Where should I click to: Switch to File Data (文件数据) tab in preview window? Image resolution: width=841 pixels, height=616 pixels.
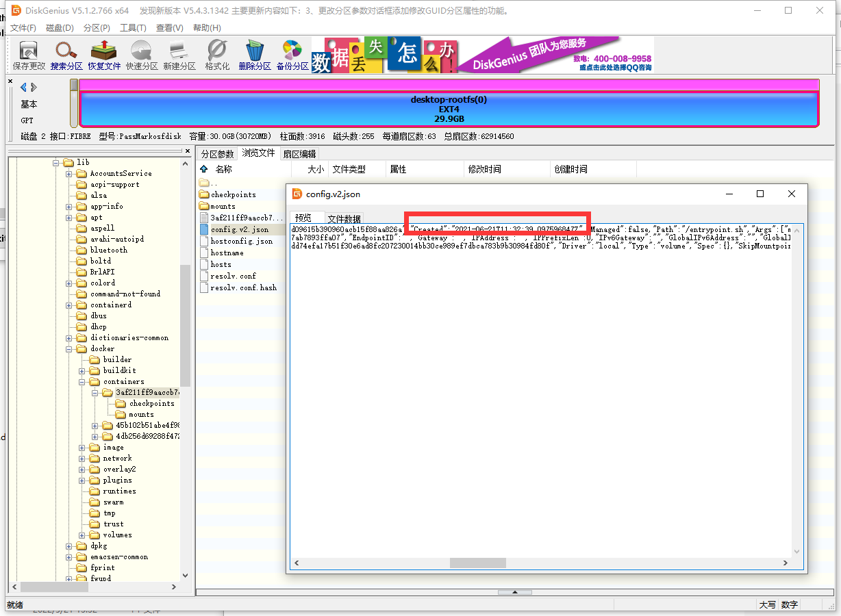(x=344, y=218)
